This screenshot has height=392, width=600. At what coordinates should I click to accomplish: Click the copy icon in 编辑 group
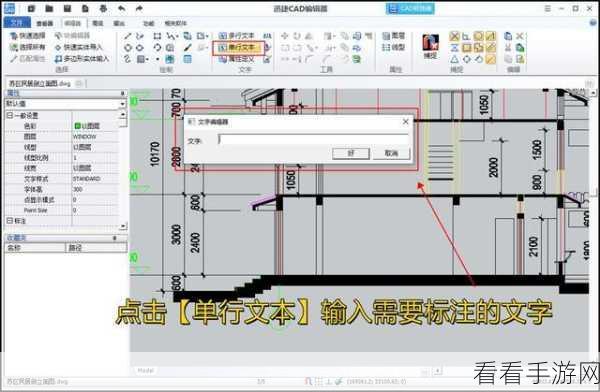[x=508, y=36]
